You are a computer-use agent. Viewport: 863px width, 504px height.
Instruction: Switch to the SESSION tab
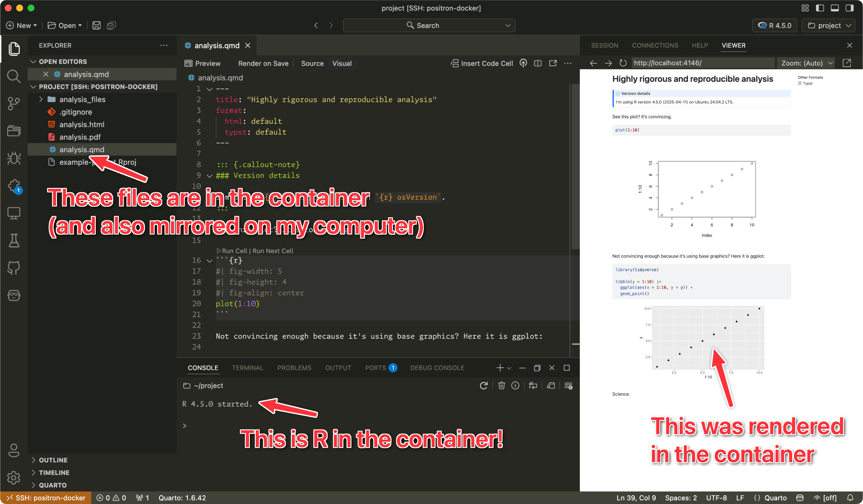coord(605,45)
